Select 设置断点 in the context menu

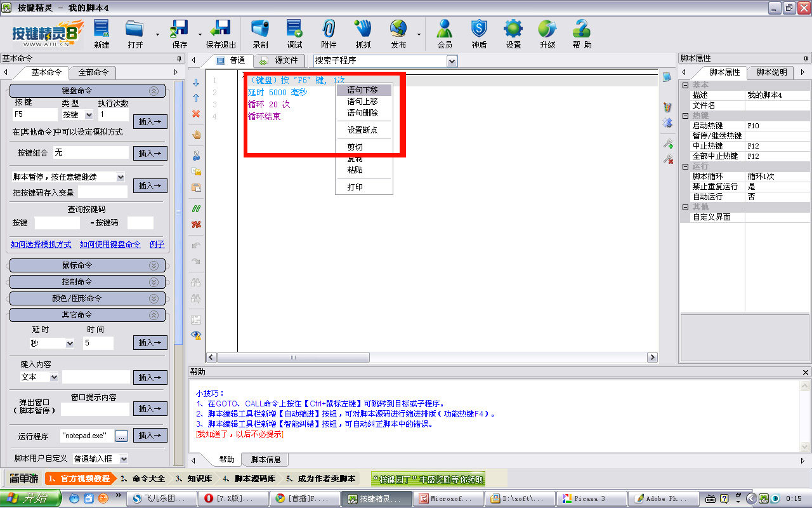[x=364, y=130]
